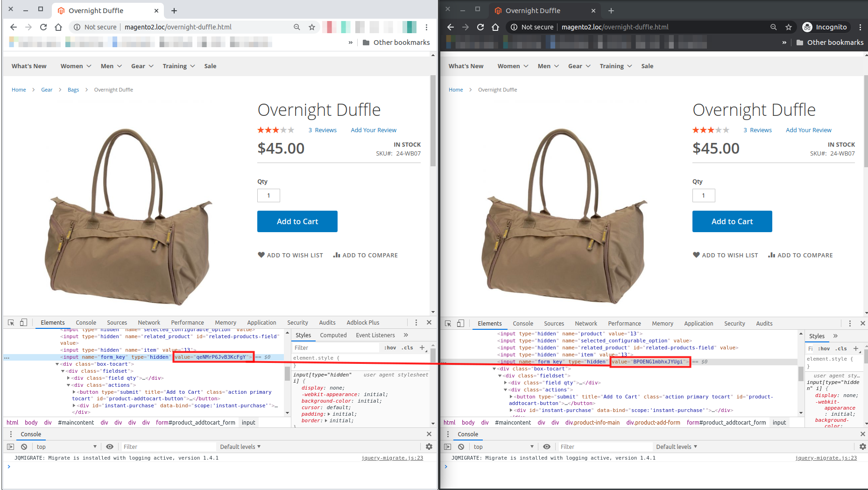
Task: Bookmark page with star in incognito window
Action: [789, 27]
